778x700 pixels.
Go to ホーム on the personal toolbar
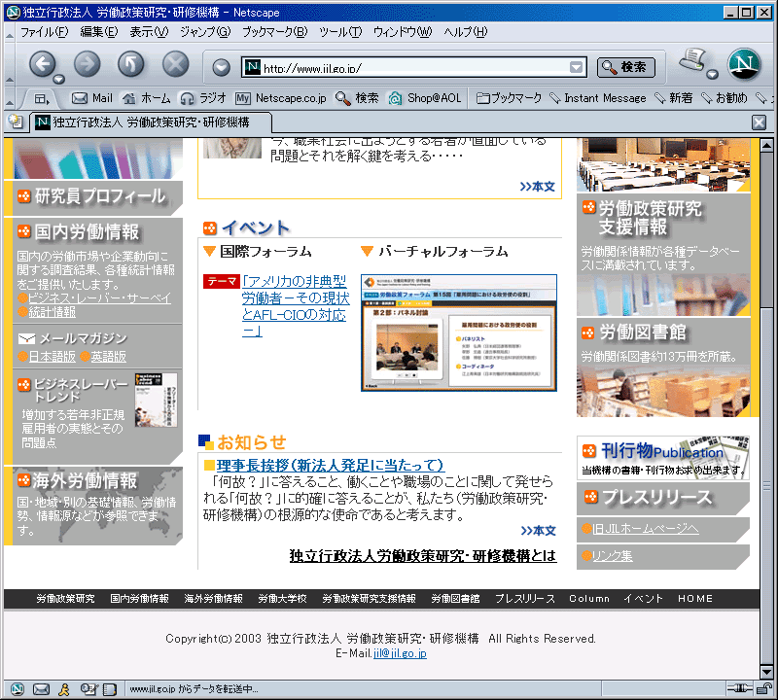pos(147,98)
